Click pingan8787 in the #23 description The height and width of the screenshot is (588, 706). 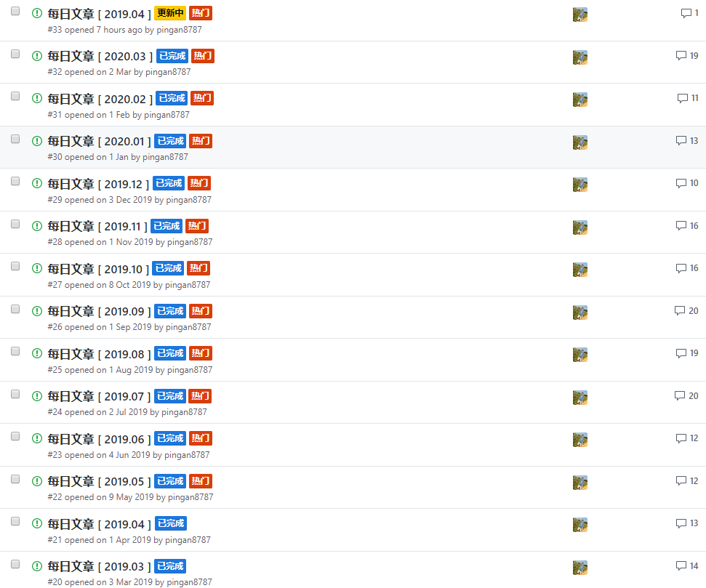pos(187,455)
